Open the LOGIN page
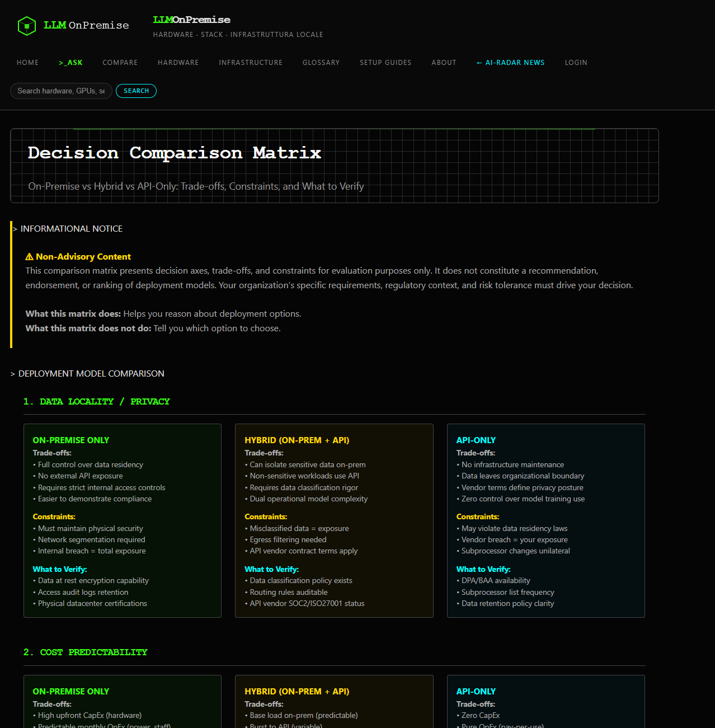Screen dimensions: 715x728 (576, 63)
